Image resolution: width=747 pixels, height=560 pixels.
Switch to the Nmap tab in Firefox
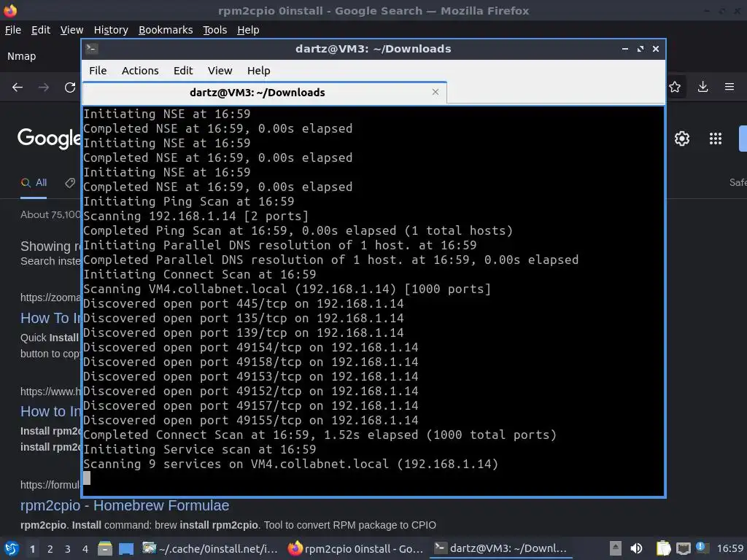click(21, 56)
